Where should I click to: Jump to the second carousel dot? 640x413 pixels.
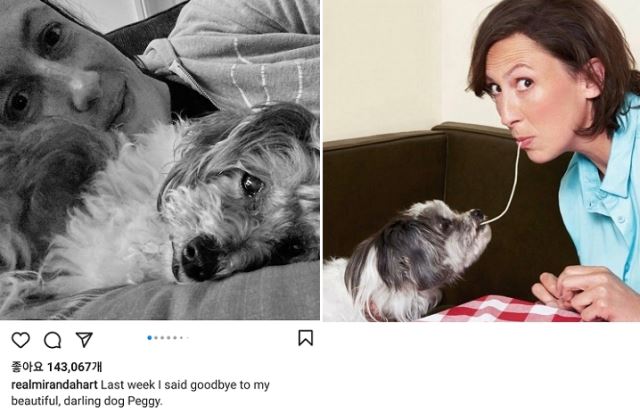point(156,338)
